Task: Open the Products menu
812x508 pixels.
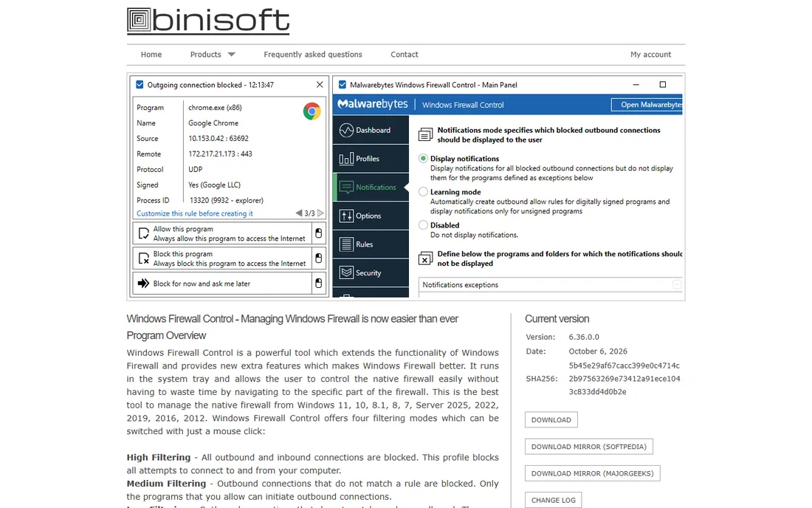Action: pyautogui.click(x=206, y=55)
